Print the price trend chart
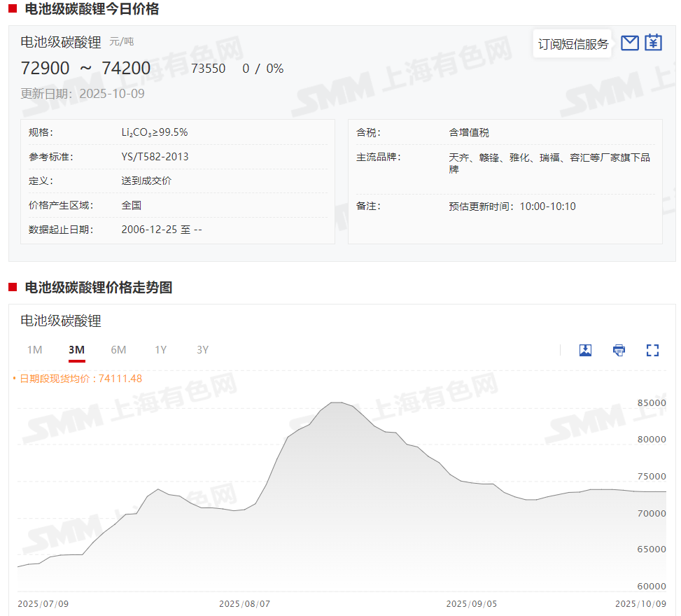The image size is (681, 616). (x=619, y=350)
